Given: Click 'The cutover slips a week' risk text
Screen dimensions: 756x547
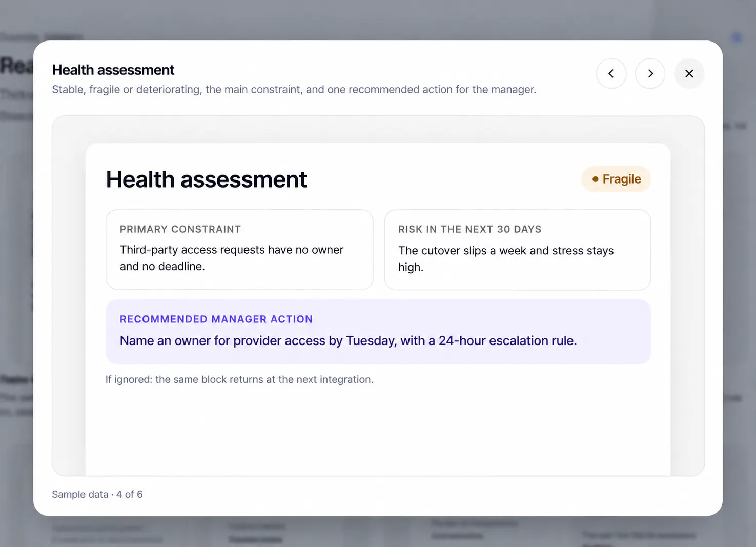Looking at the screenshot, I should (x=506, y=259).
